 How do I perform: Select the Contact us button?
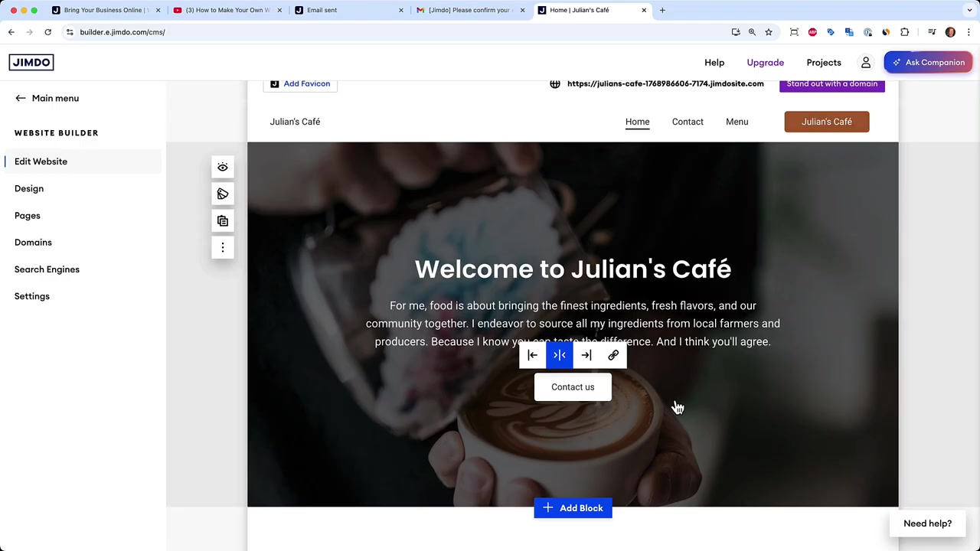[573, 387]
